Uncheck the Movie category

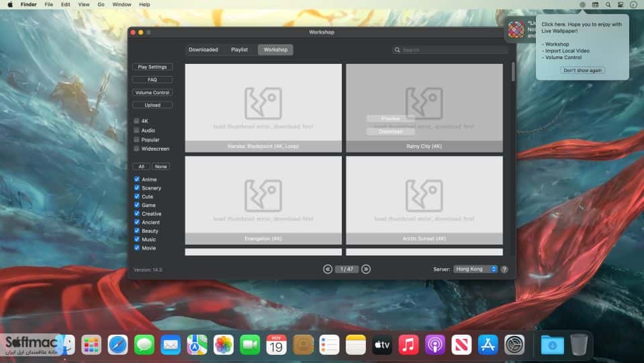[x=137, y=248]
